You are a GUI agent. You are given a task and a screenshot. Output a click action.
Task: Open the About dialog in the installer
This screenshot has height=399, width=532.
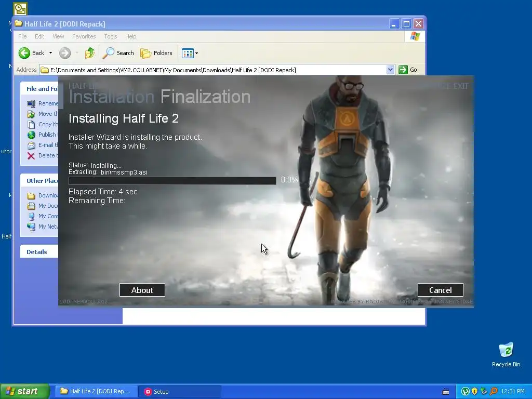tap(142, 290)
